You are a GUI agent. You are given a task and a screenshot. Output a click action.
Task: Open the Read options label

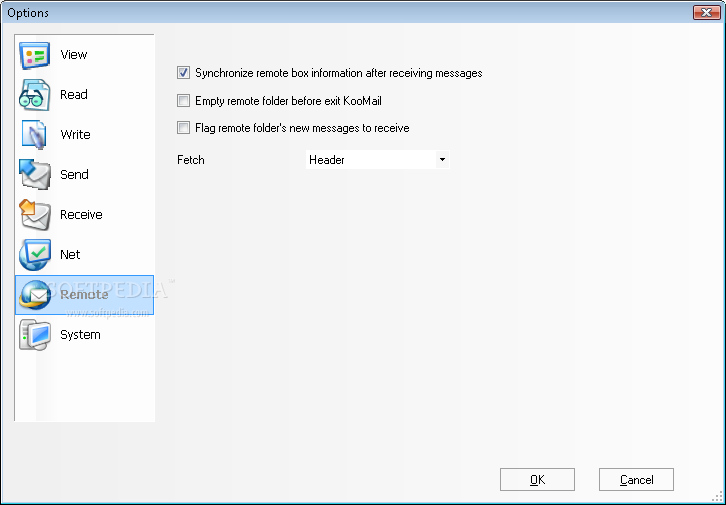click(74, 94)
